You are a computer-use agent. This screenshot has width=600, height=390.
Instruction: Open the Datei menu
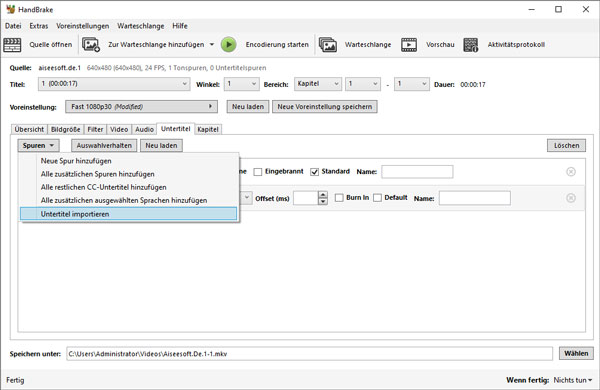(x=13, y=26)
